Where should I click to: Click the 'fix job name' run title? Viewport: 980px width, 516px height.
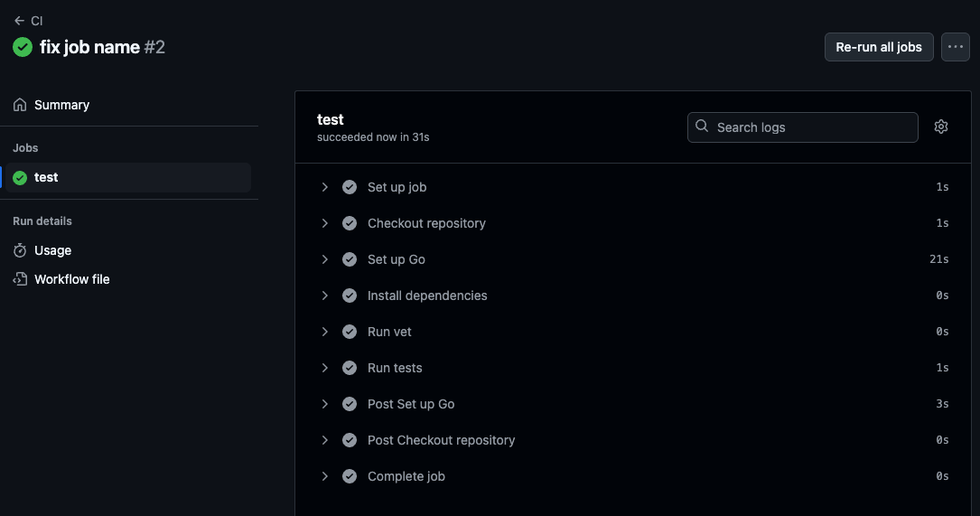[x=89, y=47]
